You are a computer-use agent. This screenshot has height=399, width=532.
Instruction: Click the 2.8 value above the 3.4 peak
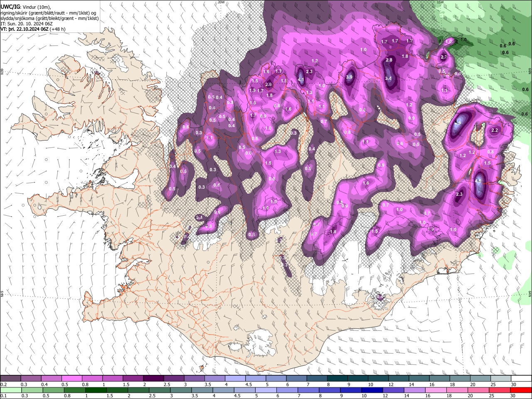tap(389, 60)
